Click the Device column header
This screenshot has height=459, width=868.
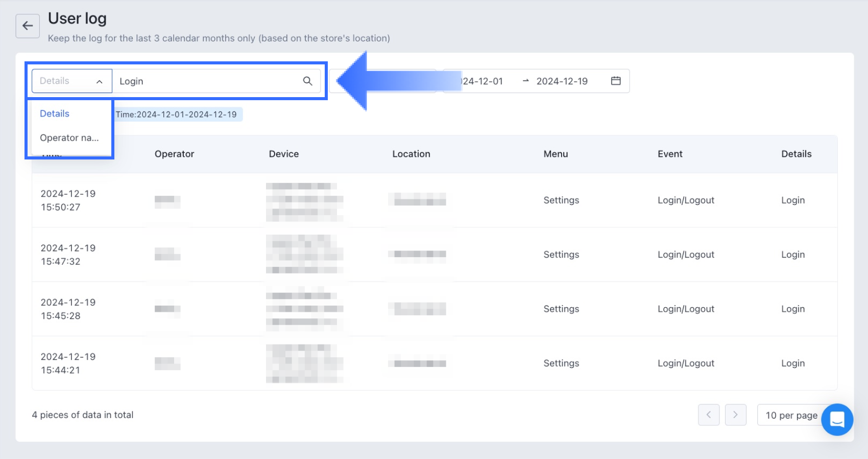pos(283,154)
